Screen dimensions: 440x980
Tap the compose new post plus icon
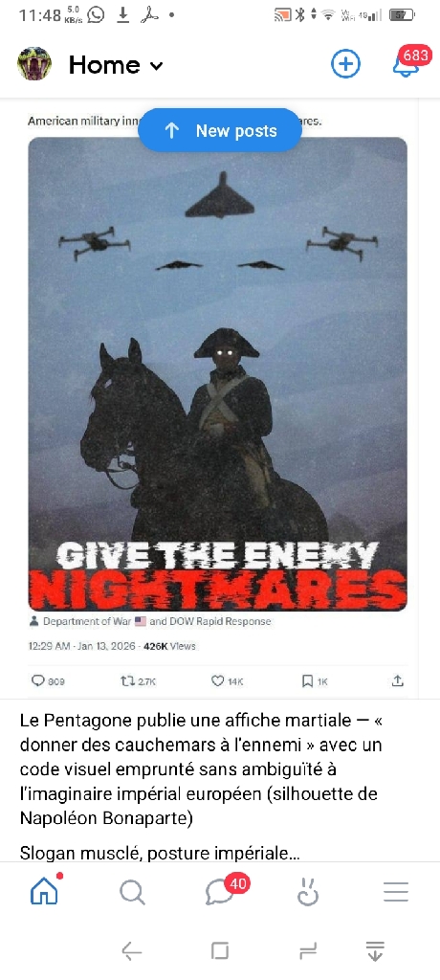[x=345, y=64]
